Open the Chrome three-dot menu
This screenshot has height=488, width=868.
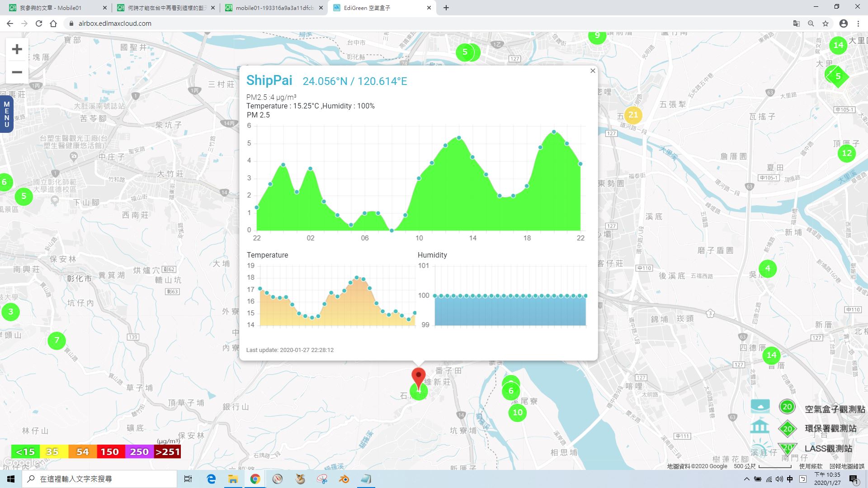(858, 23)
